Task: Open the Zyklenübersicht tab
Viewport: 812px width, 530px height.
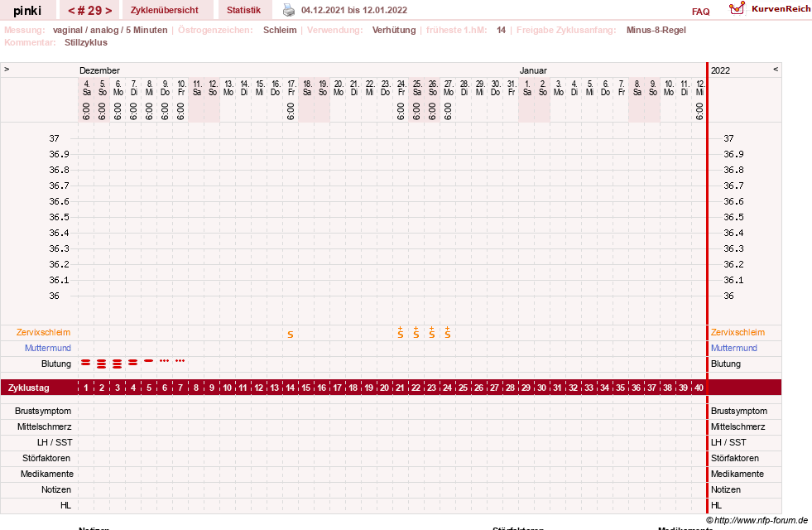Action: pos(164,10)
